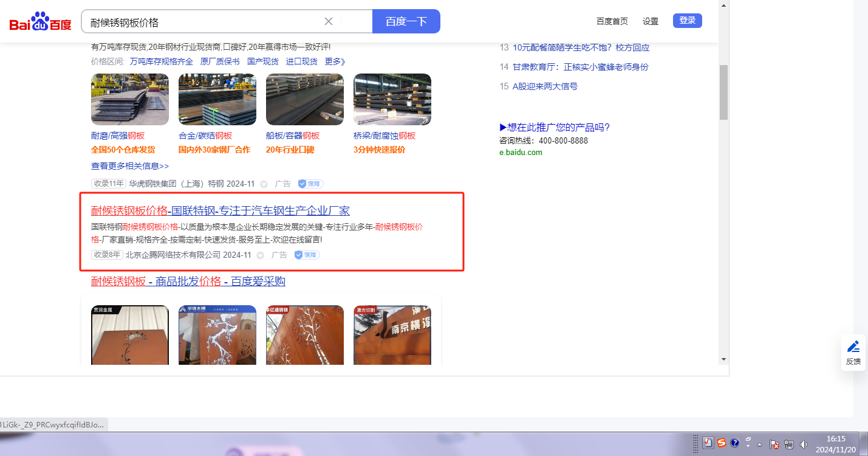Image resolution: width=868 pixels, height=456 pixels.
Task: Click the page scrollbar down arrow
Action: coord(723,359)
